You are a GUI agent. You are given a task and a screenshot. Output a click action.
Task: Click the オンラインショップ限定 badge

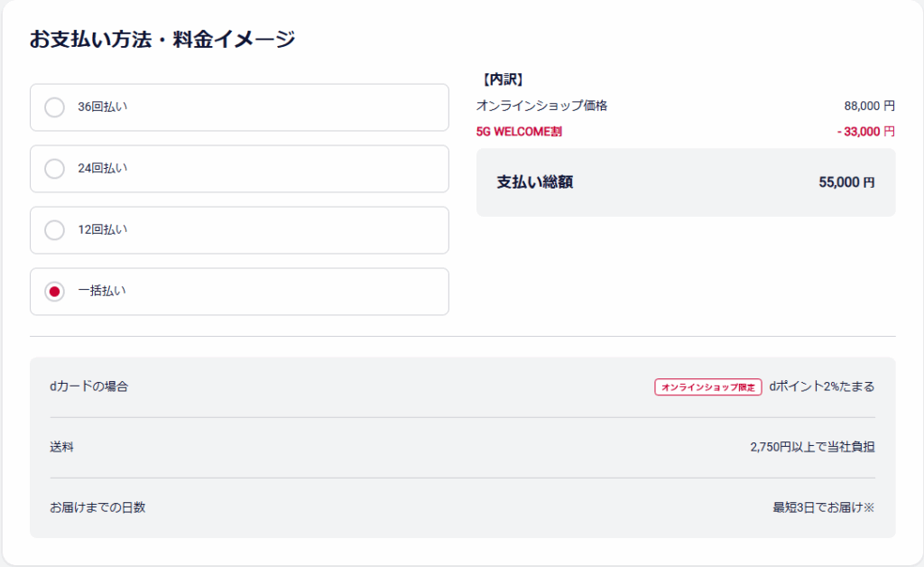pos(707,387)
